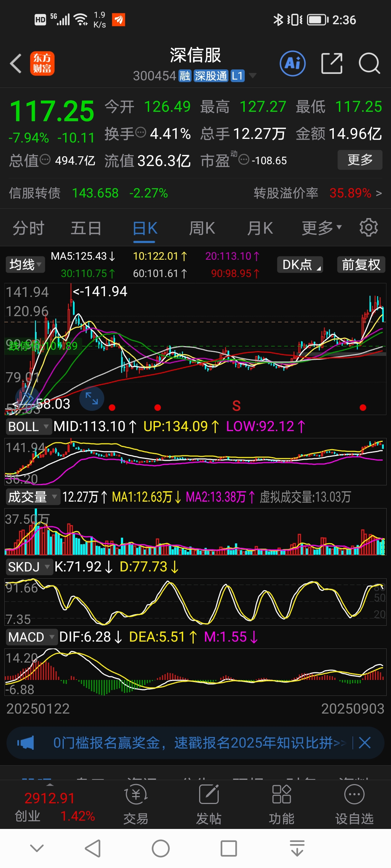Tap the 最高 127.27 value
391x868 pixels.
(x=263, y=107)
